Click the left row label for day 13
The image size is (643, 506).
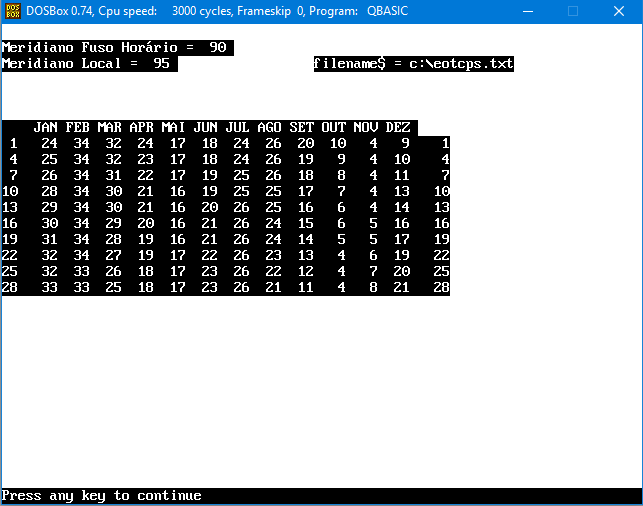click(10, 207)
